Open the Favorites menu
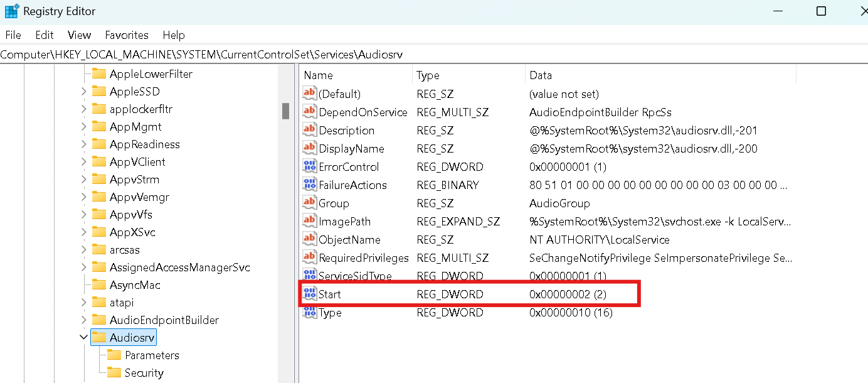The width and height of the screenshot is (868, 383). pyautogui.click(x=127, y=35)
